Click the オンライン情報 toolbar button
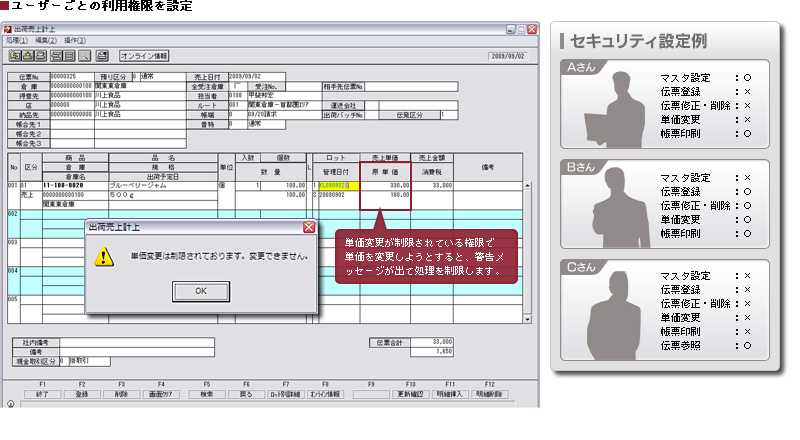The height and width of the screenshot is (440, 800). [x=144, y=56]
